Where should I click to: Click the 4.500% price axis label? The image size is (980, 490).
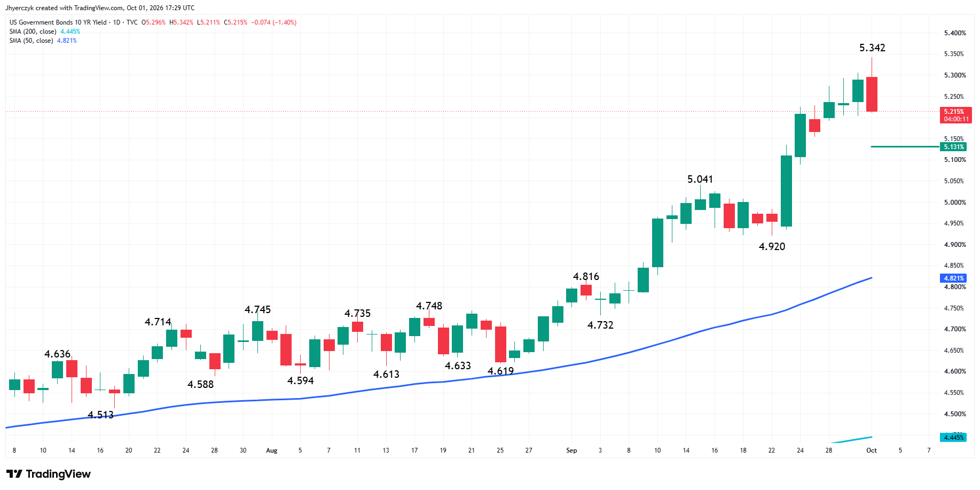[955, 414]
